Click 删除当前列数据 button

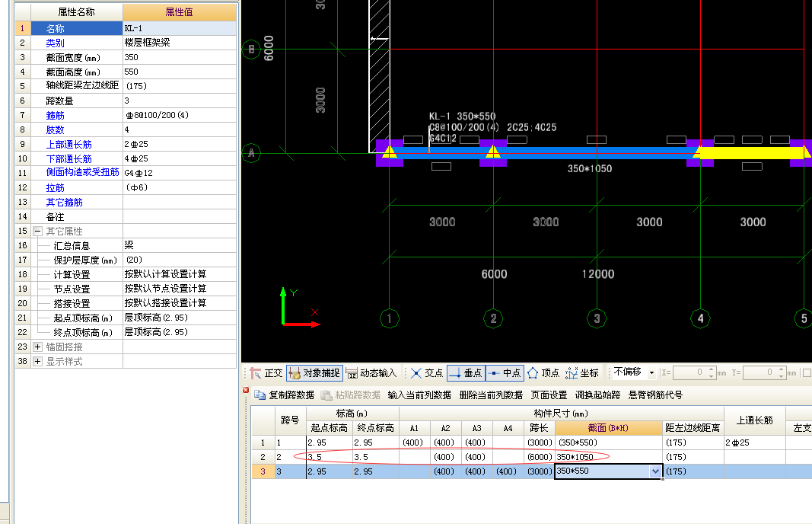point(491,395)
